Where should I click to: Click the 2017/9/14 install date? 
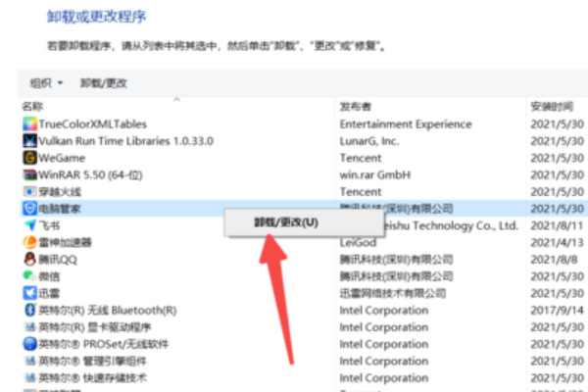(557, 311)
